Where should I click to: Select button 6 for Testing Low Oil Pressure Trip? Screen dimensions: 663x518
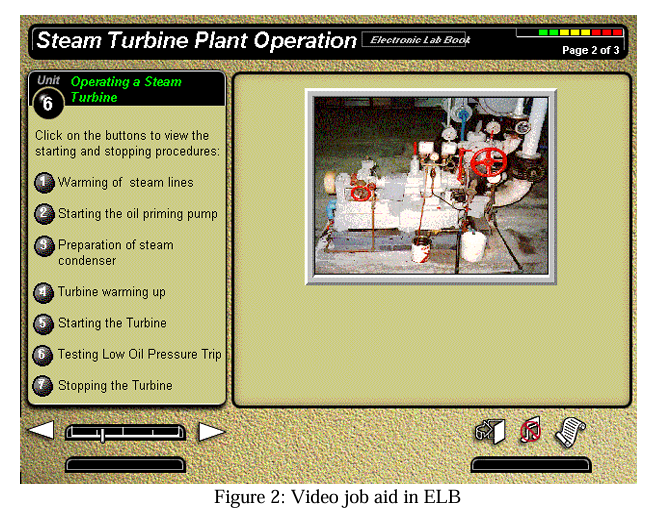[44, 355]
